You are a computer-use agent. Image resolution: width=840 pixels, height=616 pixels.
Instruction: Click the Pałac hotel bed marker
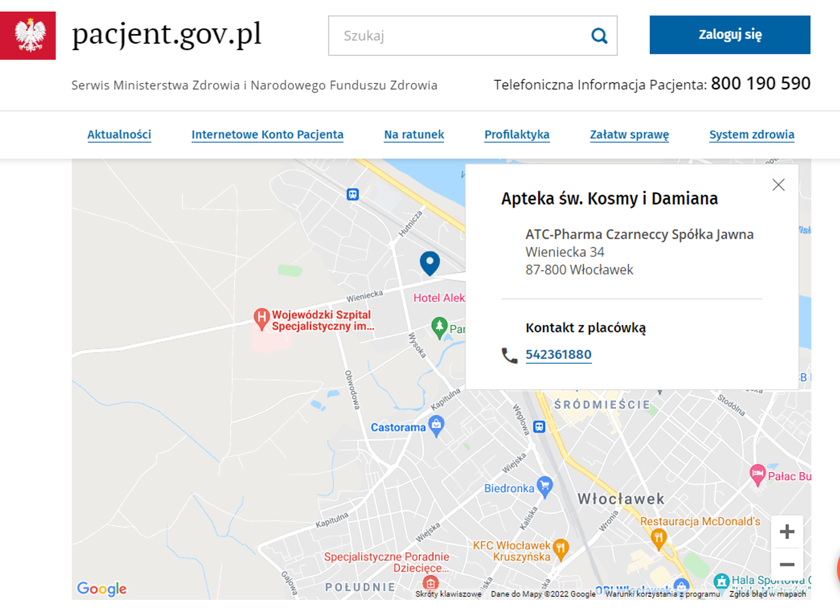758,475
